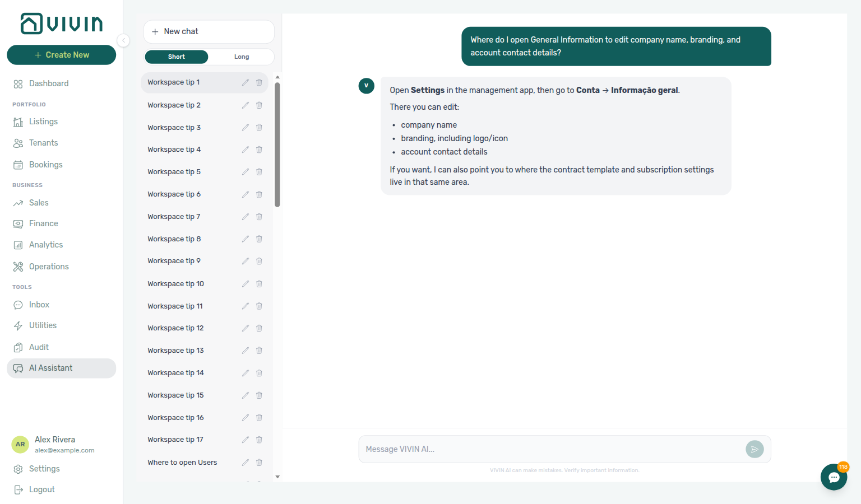
Task: Collapse the sidebar with the chevron button
Action: point(123,40)
